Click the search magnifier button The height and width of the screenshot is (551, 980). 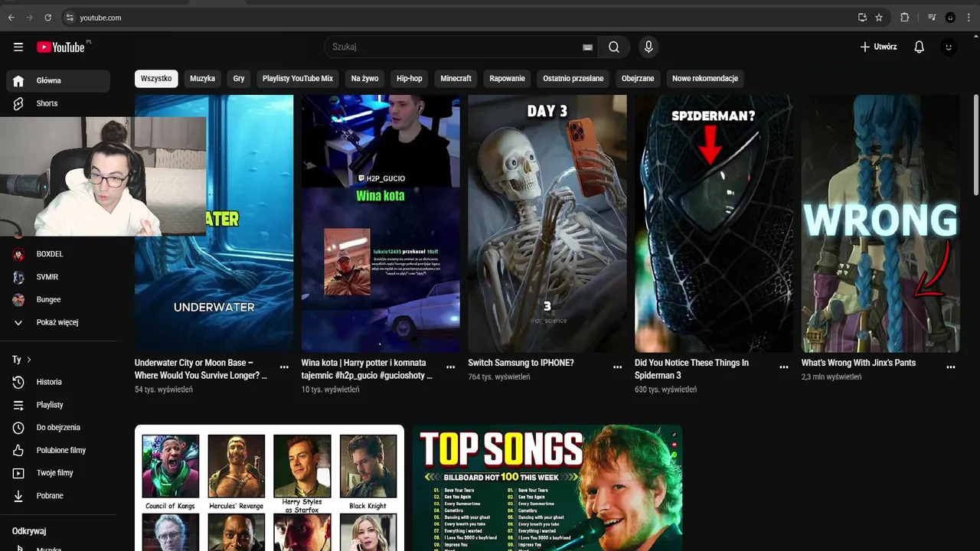[614, 47]
